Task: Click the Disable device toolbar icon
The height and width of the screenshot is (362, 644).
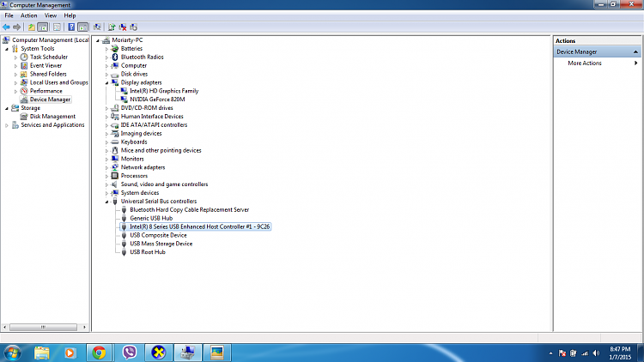Action: [133, 27]
